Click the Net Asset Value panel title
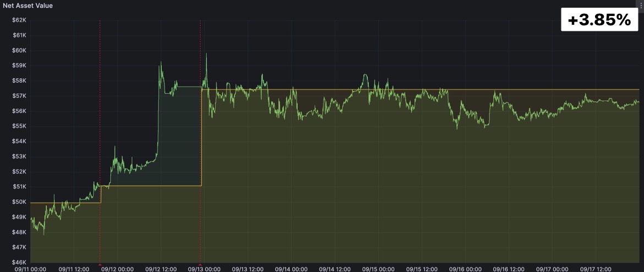 tap(28, 6)
